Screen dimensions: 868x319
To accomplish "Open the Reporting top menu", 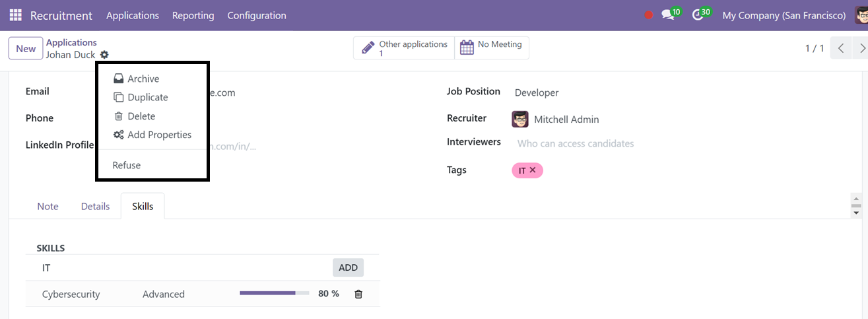I will (193, 15).
